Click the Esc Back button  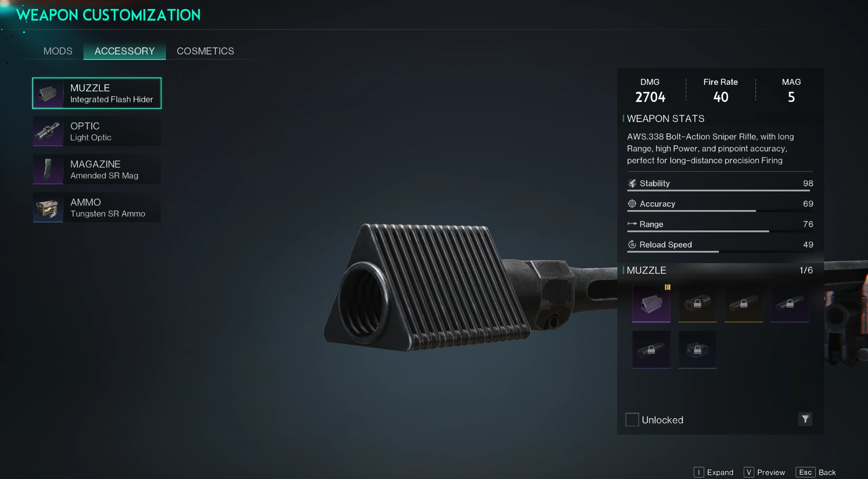[816, 472]
